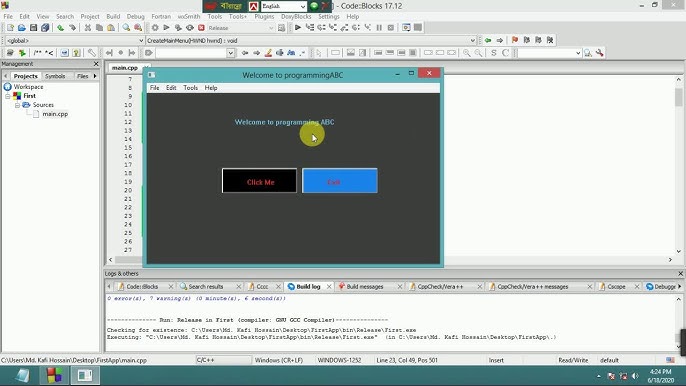
Task: Click the taskbar volume speaker icon
Action: tap(635, 376)
